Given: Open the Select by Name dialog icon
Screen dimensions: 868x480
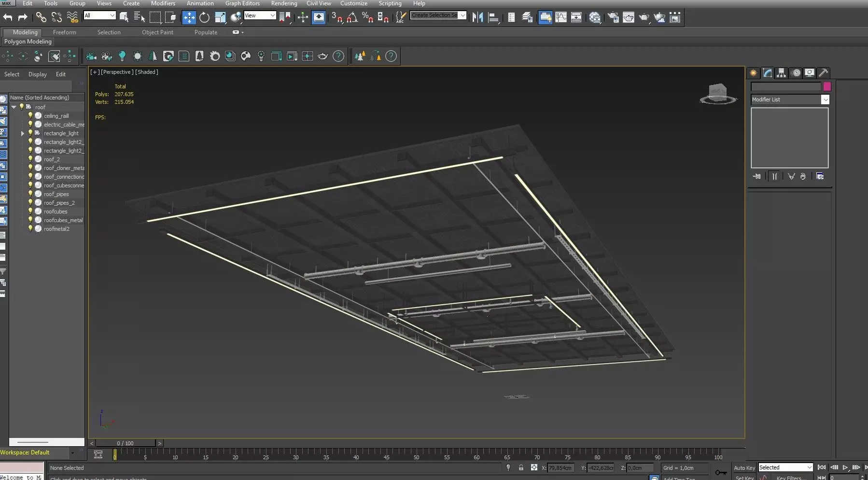Looking at the screenshot, I should (x=140, y=17).
